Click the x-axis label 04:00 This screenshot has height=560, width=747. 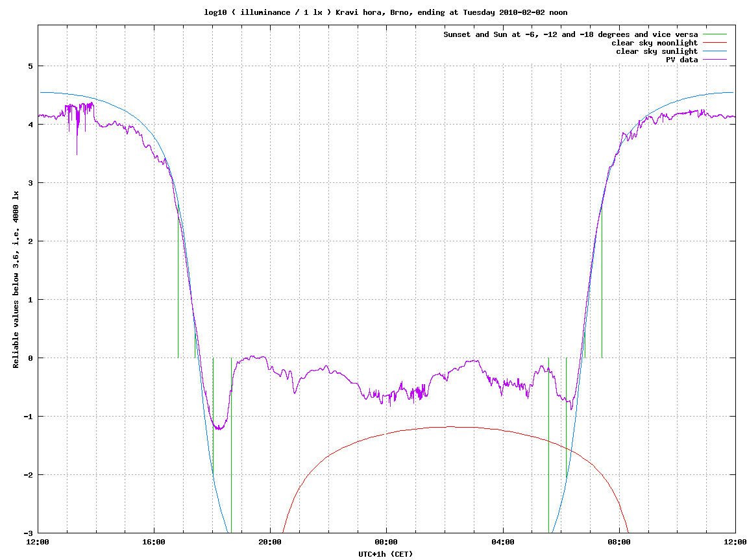(503, 542)
